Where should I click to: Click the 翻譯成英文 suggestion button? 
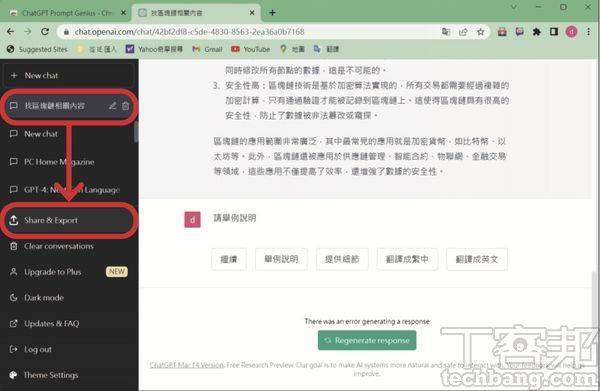477,259
